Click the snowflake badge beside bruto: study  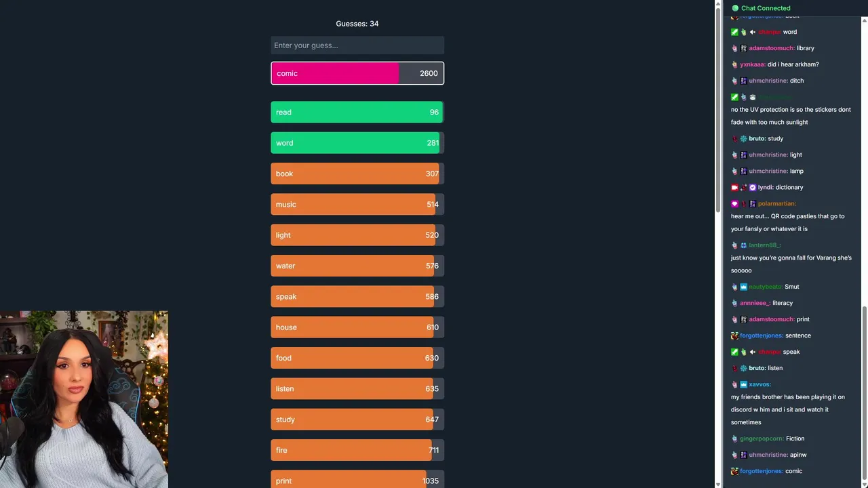pos(743,139)
